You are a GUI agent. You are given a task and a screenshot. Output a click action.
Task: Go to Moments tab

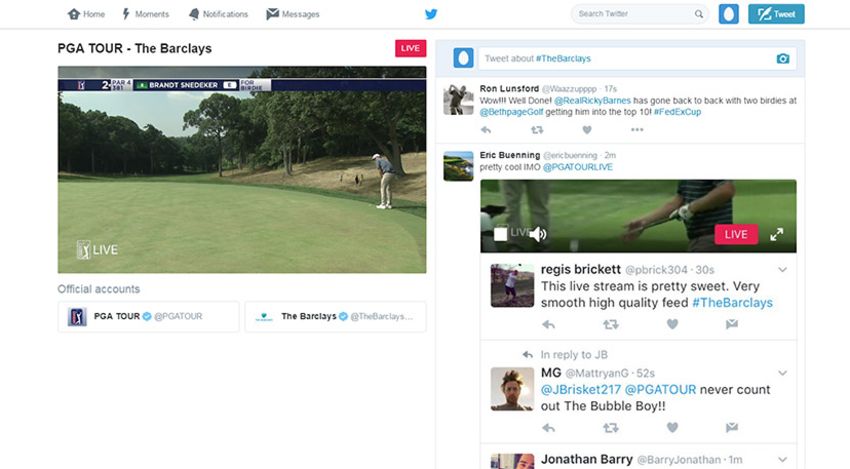click(147, 14)
